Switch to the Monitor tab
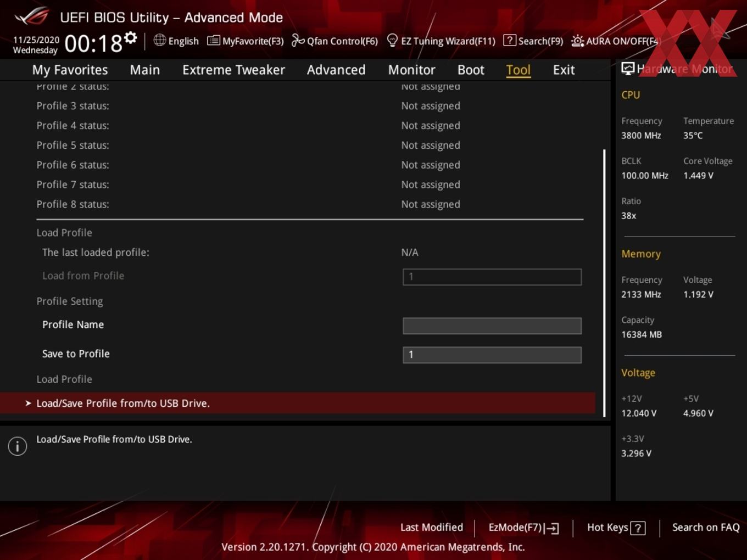This screenshot has width=747, height=560. (411, 70)
